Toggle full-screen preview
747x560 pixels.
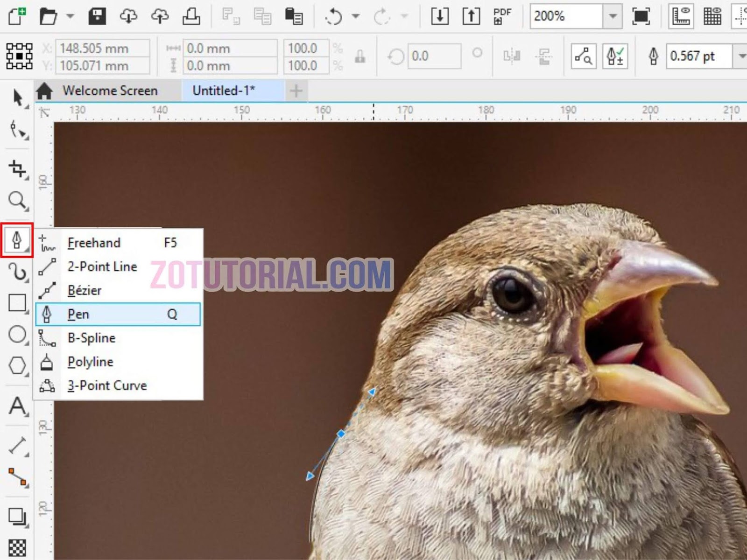pyautogui.click(x=641, y=17)
